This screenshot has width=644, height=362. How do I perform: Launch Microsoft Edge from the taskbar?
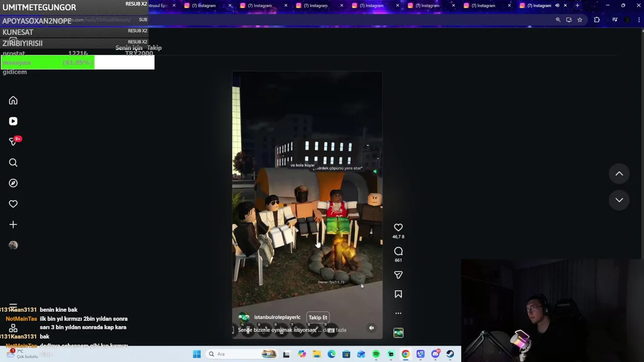pos(332,354)
